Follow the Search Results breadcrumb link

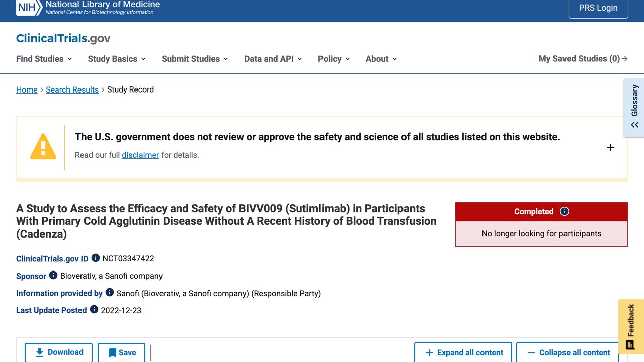coord(72,89)
